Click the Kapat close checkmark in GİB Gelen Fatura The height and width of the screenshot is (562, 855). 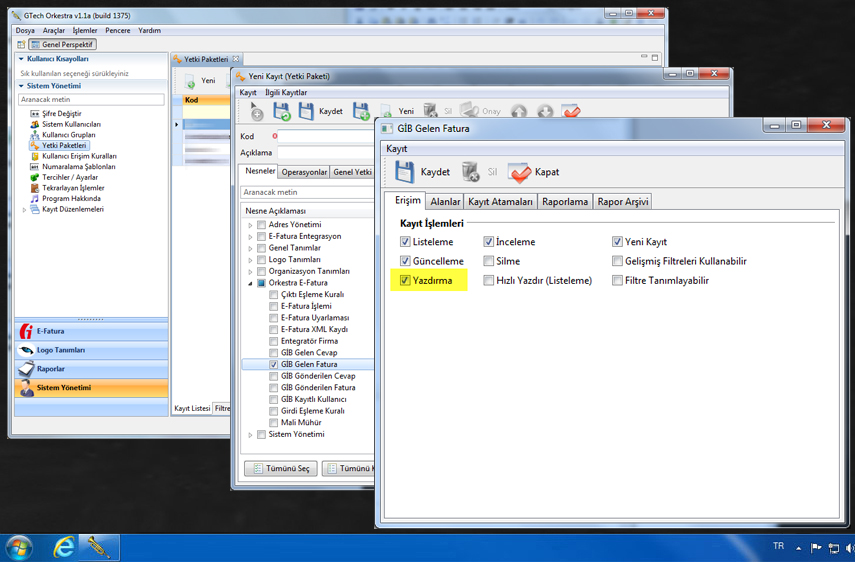point(519,172)
